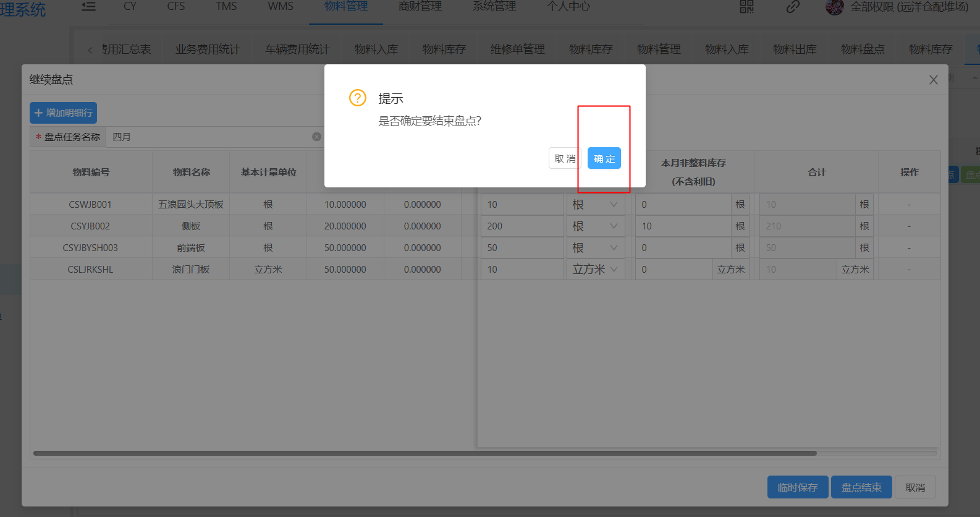Close the 继续盘点 dialog with the X icon
The height and width of the screenshot is (517, 980).
pyautogui.click(x=933, y=80)
